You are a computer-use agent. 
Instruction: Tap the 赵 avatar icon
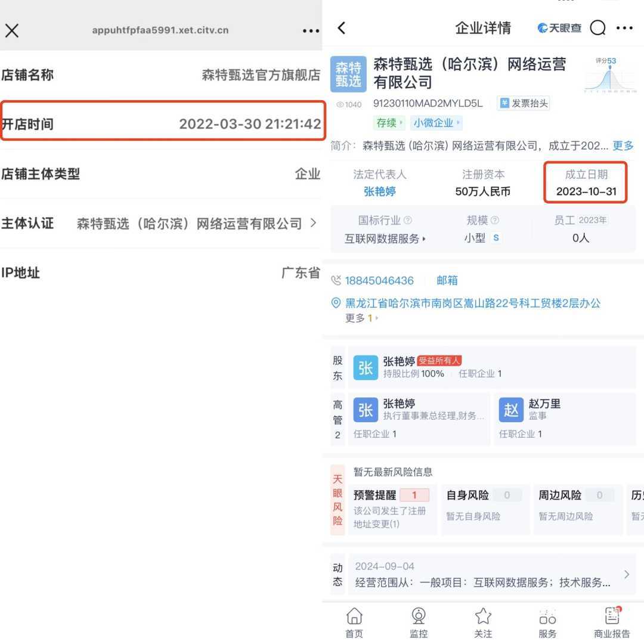[x=511, y=410]
